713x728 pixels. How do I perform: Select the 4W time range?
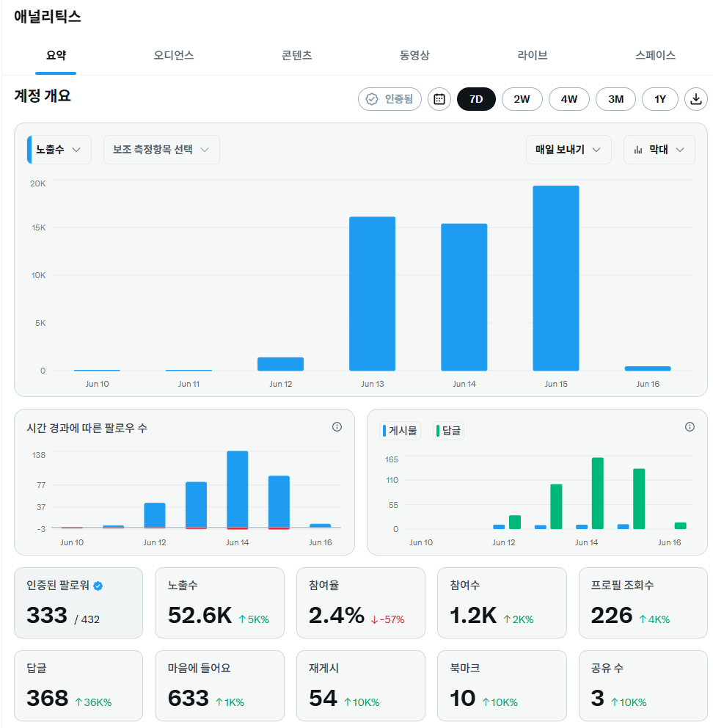click(x=569, y=99)
